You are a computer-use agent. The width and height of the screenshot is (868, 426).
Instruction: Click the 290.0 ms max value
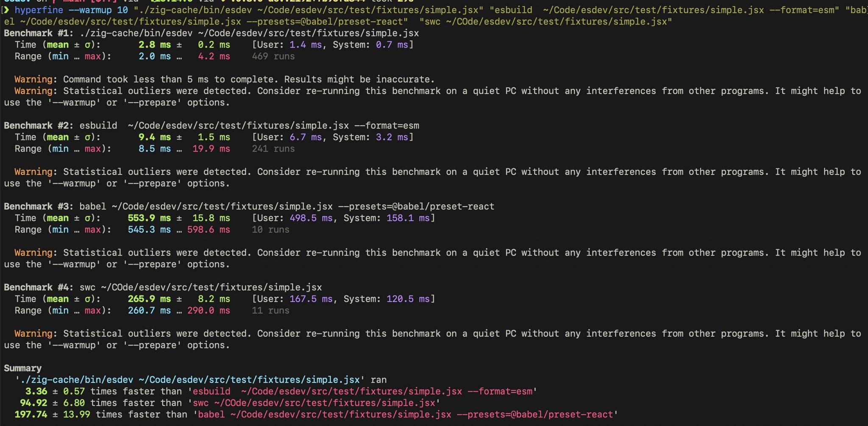[x=209, y=310]
